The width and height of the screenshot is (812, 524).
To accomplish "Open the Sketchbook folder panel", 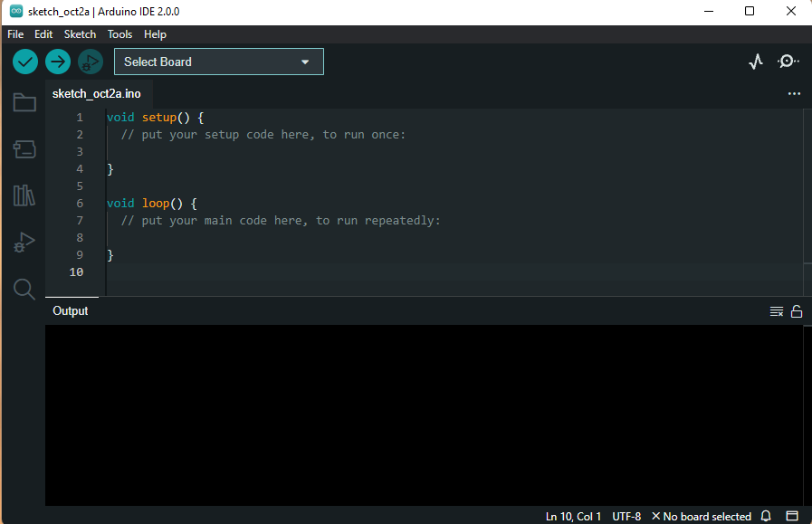I will pos(24,102).
